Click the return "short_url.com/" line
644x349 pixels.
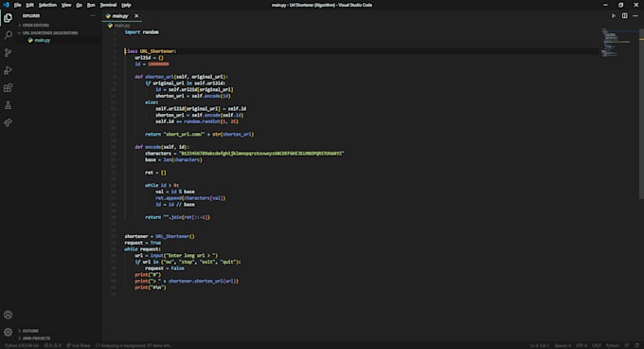(x=199, y=134)
